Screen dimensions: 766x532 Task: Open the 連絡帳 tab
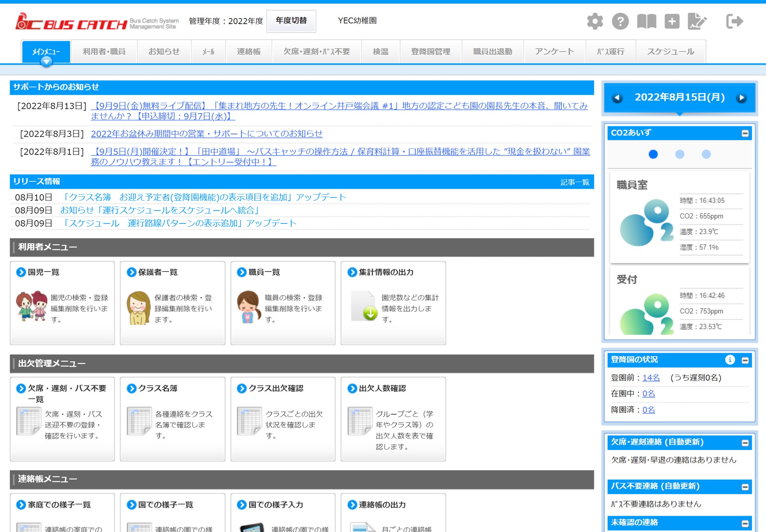248,52
